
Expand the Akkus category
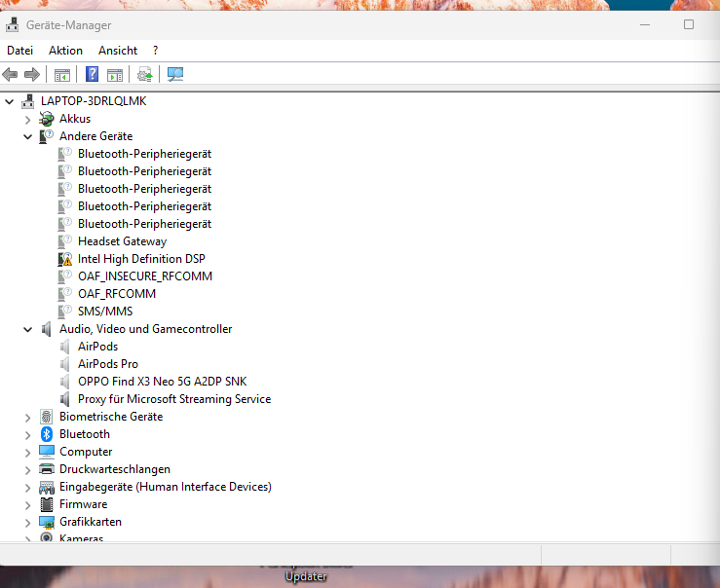(x=27, y=120)
